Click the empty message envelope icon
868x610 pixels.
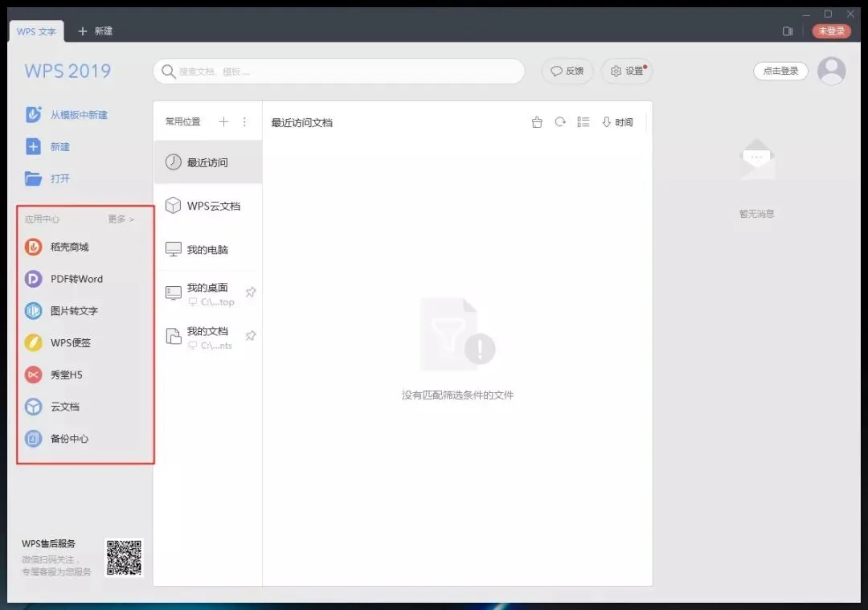(757, 160)
